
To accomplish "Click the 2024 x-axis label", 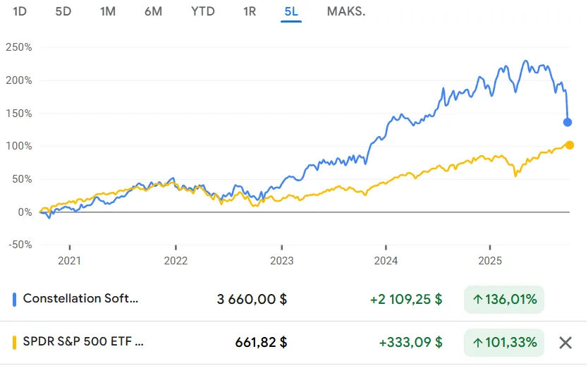I will [x=386, y=261].
